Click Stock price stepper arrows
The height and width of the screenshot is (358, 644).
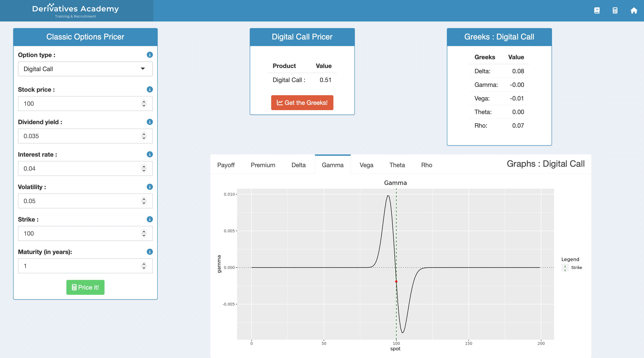(144, 104)
